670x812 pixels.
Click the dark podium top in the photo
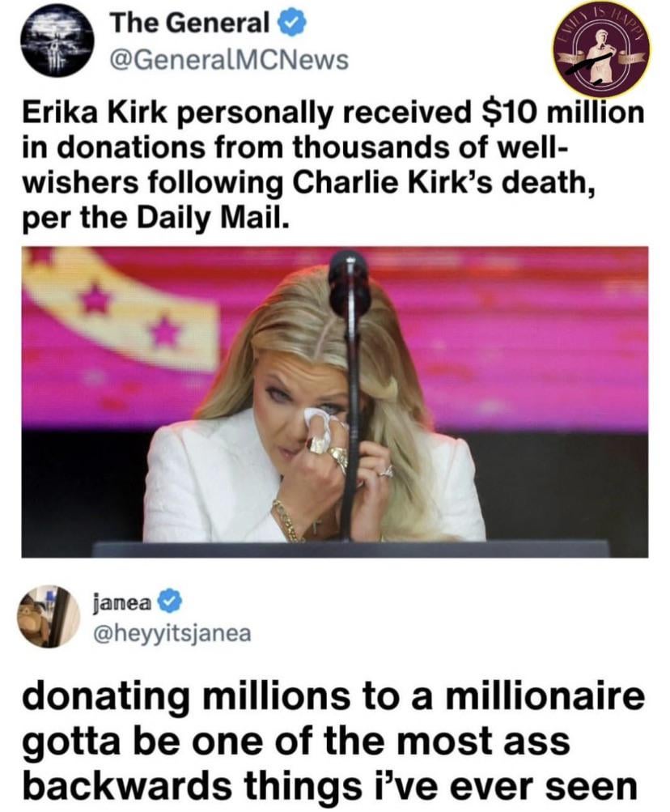pyautogui.click(x=350, y=548)
